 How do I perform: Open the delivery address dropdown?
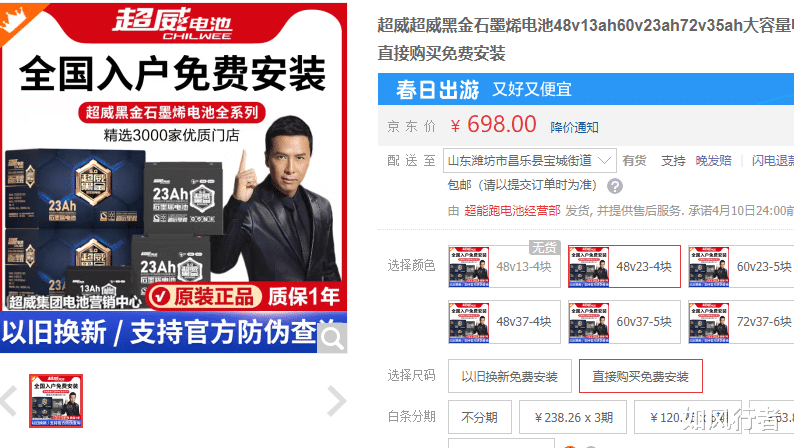(x=530, y=161)
